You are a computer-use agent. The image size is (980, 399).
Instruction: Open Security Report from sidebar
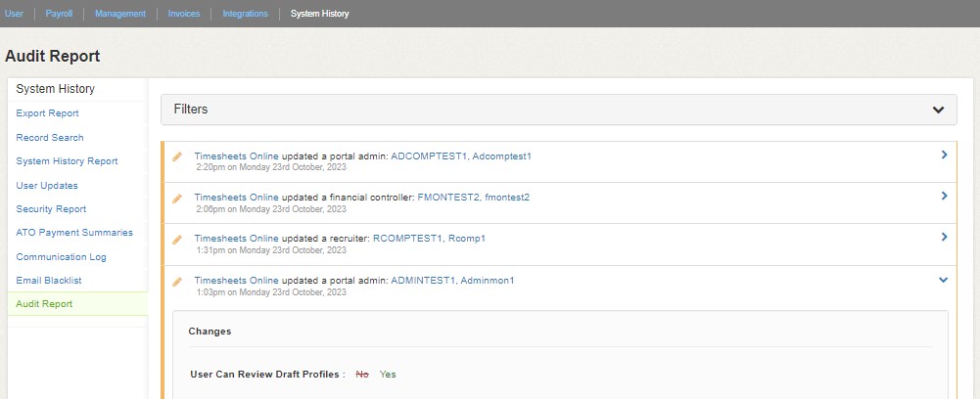click(51, 209)
